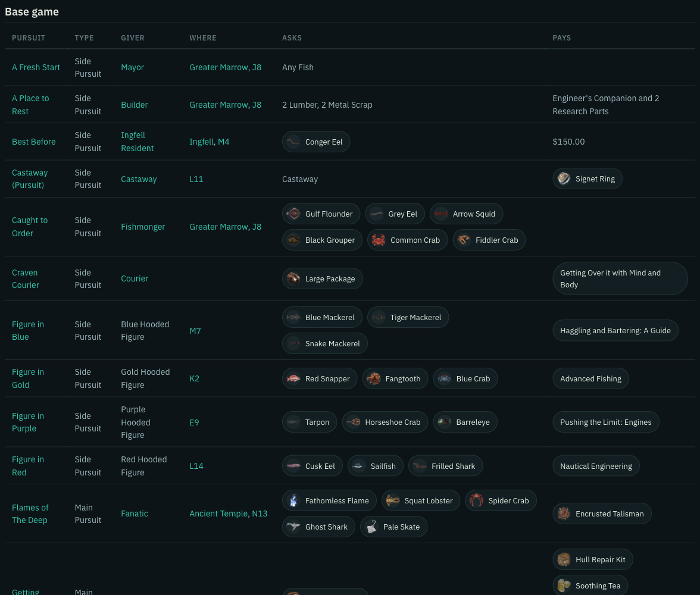This screenshot has height=595, width=700.
Task: Click the Haggling and Bartering: A Guide chip
Action: tap(615, 331)
